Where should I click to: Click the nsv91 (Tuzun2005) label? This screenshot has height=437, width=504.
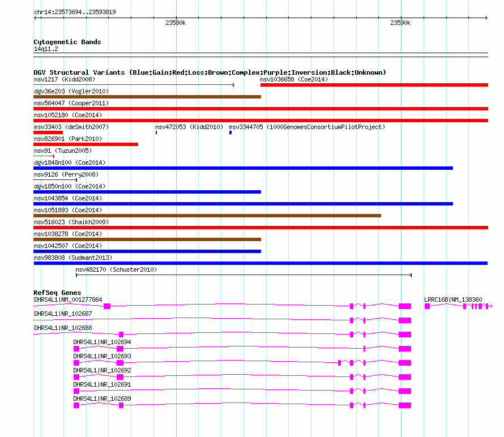click(63, 151)
